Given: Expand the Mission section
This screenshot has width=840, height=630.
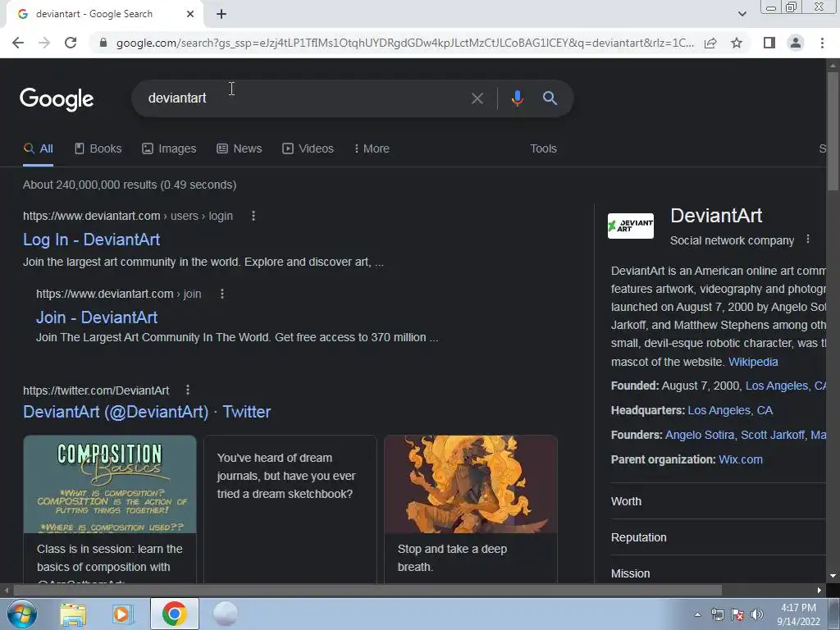Looking at the screenshot, I should click(718, 572).
